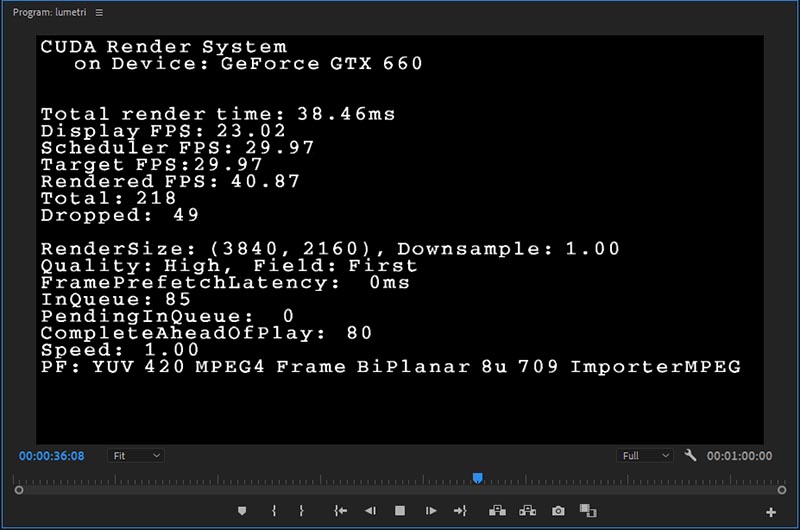The width and height of the screenshot is (800, 530).
Task: Click the 'Rendered FPS: 40.87' text
Action: coord(170,181)
